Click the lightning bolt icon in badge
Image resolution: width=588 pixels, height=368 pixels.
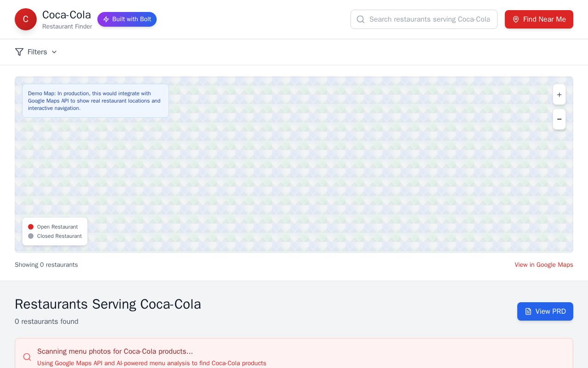(106, 19)
